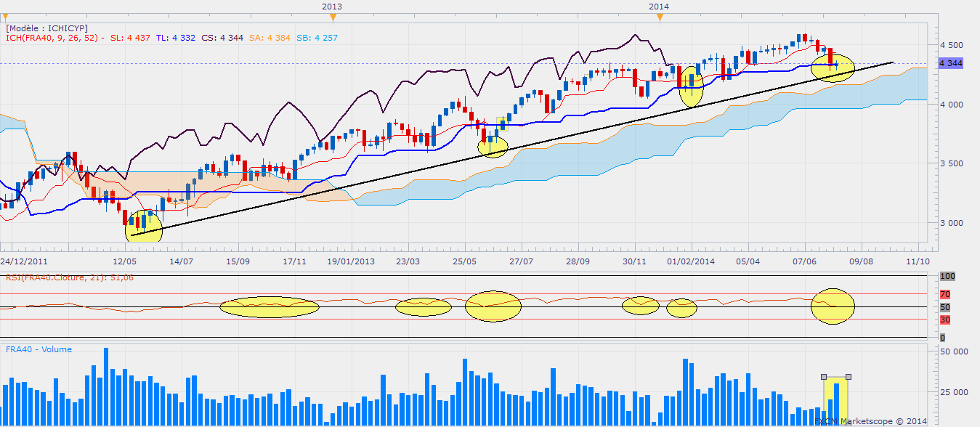Image resolution: width=980 pixels, height=427 pixels.
Task: Click the 3 000 price axis label
Action: click(x=951, y=223)
